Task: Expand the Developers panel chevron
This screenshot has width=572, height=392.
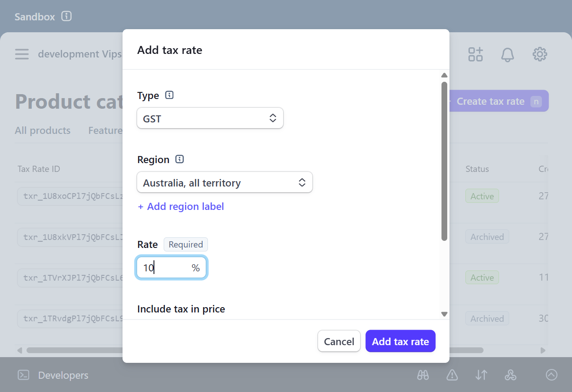Action: click(552, 375)
